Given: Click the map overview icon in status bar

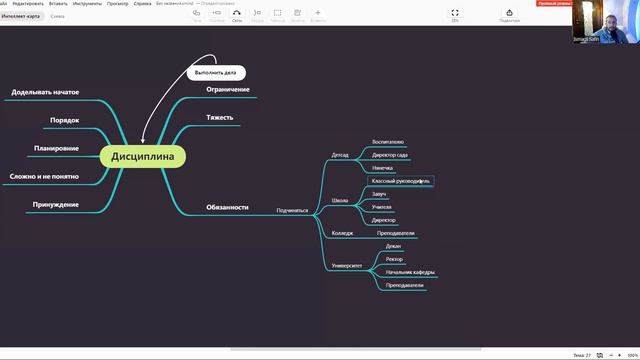Looking at the screenshot, I should (x=600, y=356).
